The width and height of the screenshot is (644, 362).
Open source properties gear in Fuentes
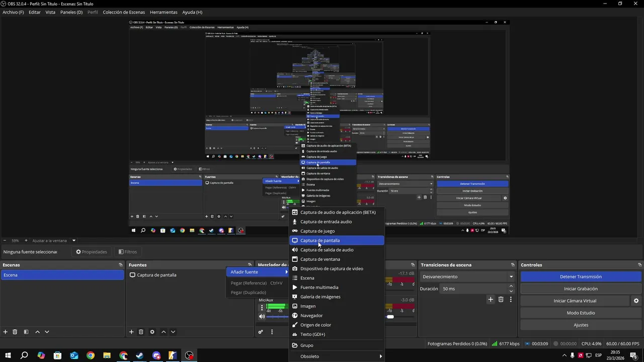tap(152, 332)
